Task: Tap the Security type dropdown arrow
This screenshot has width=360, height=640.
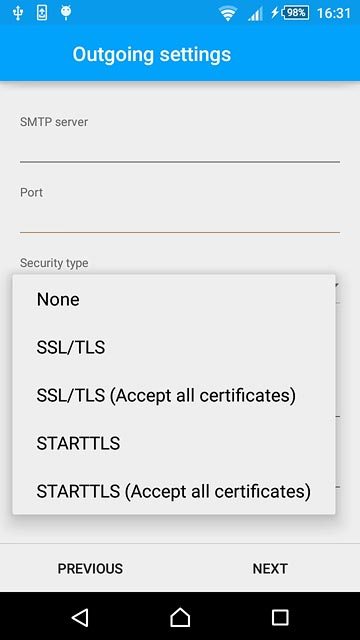Action: [x=337, y=285]
